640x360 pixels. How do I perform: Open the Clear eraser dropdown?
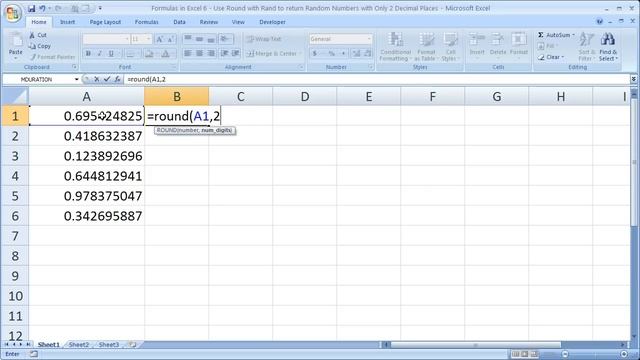pyautogui.click(x=551, y=57)
